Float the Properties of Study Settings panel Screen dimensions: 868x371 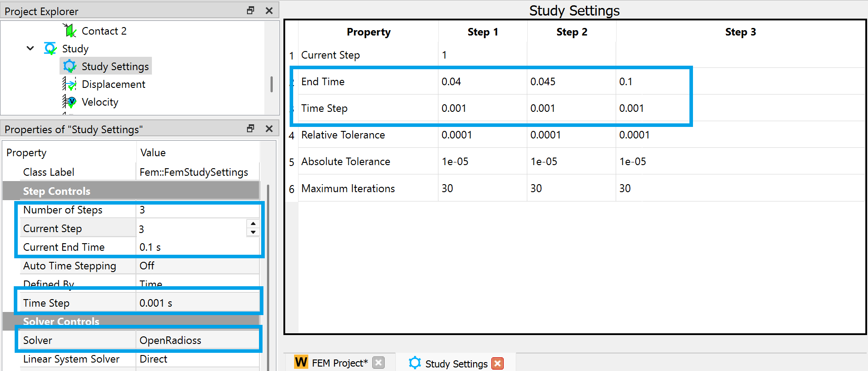251,128
